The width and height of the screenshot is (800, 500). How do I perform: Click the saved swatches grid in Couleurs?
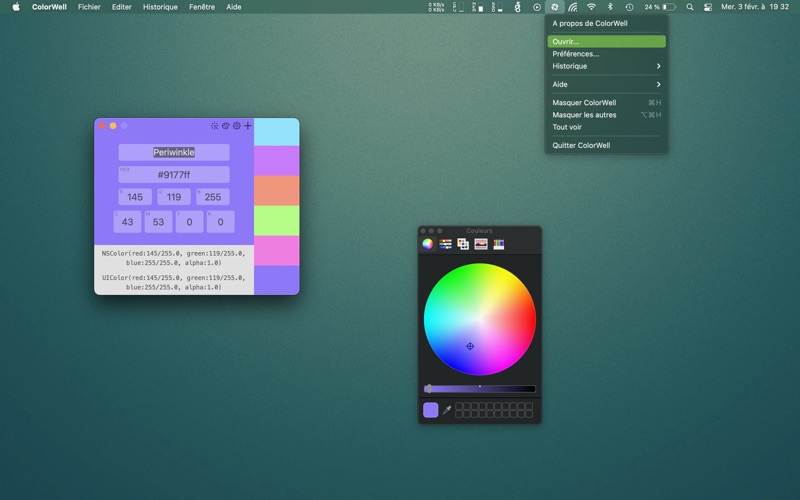point(494,410)
